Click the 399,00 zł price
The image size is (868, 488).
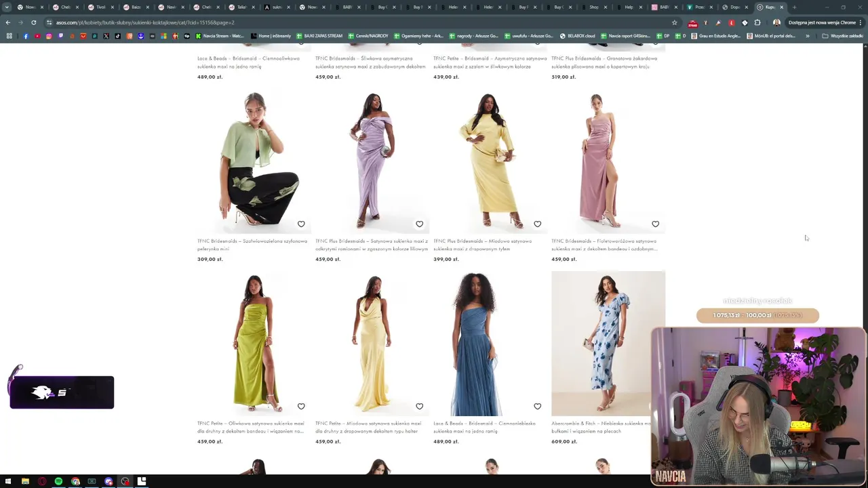pyautogui.click(x=446, y=259)
